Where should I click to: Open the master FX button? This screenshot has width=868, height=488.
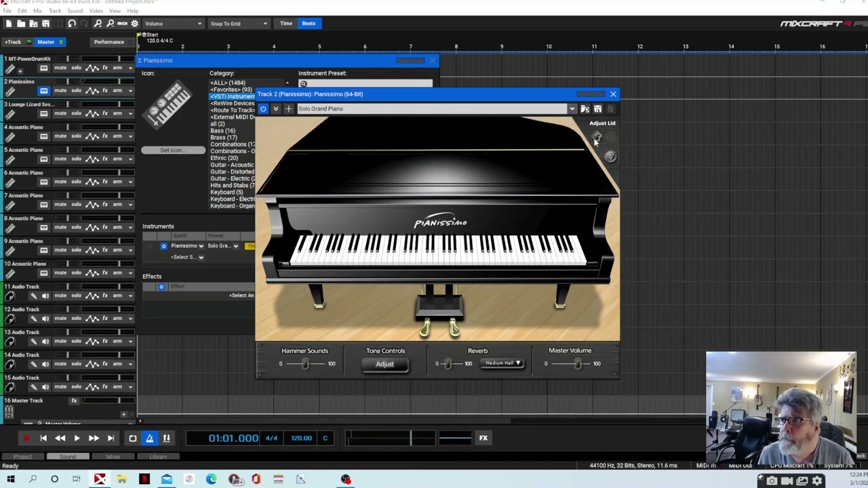(x=484, y=438)
